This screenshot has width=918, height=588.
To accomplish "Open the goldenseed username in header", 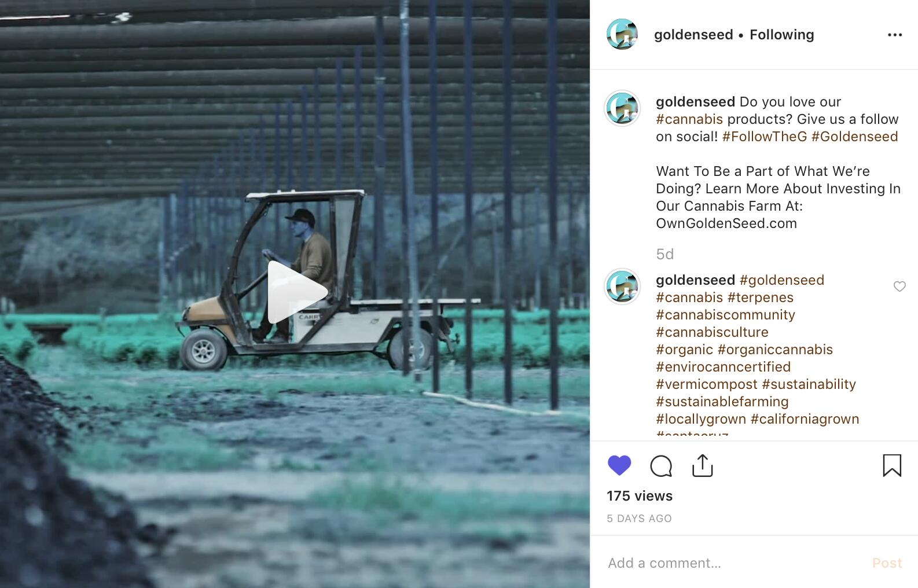I will click(x=693, y=35).
